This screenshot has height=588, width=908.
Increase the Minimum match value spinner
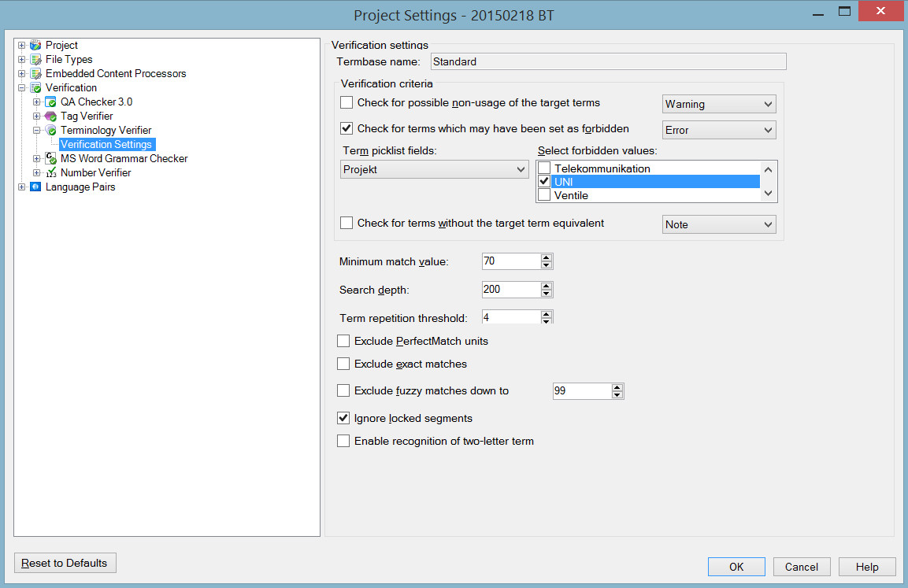[546, 257]
